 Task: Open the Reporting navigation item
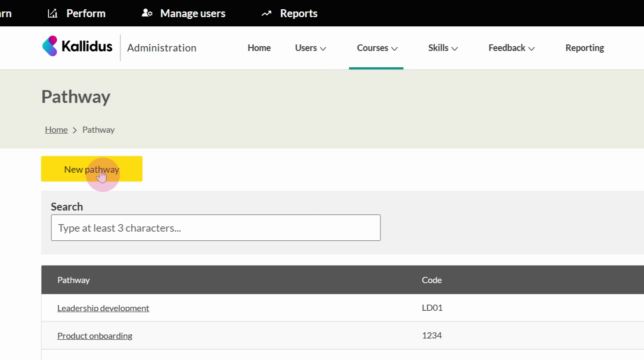pos(584,48)
